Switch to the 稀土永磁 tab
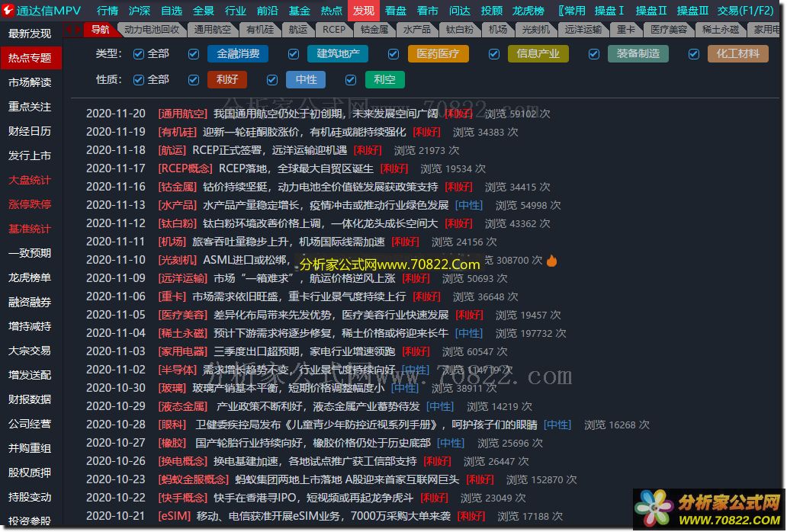787x532 pixels. 720,30
